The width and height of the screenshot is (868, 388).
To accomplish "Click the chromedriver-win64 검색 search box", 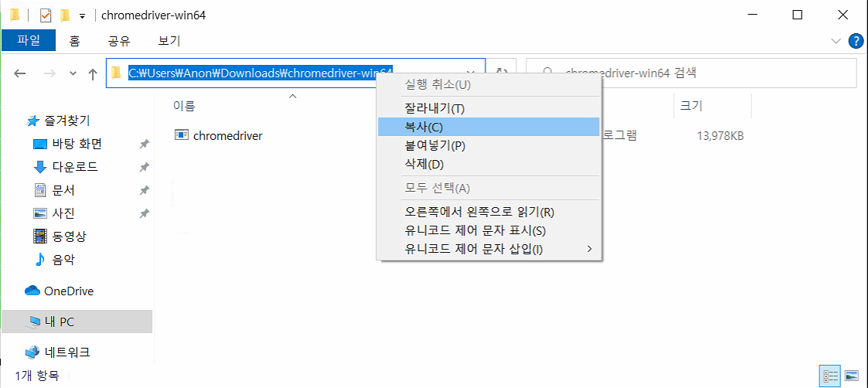I will pos(696,73).
